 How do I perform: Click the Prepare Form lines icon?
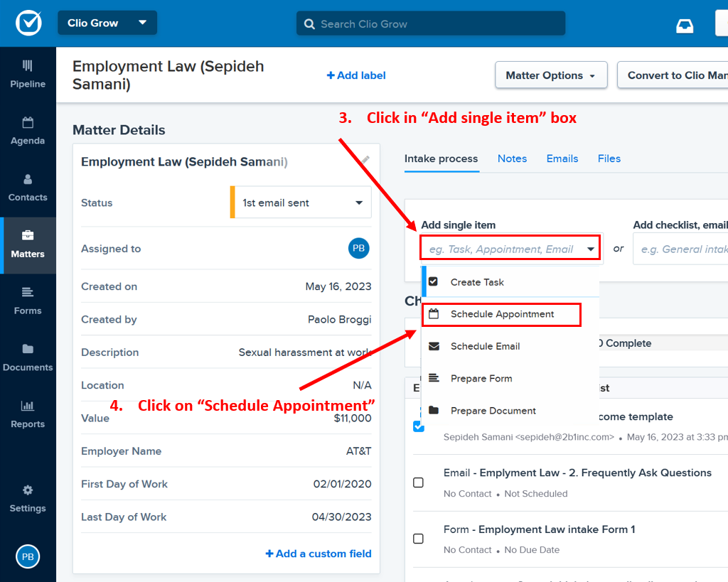click(434, 378)
